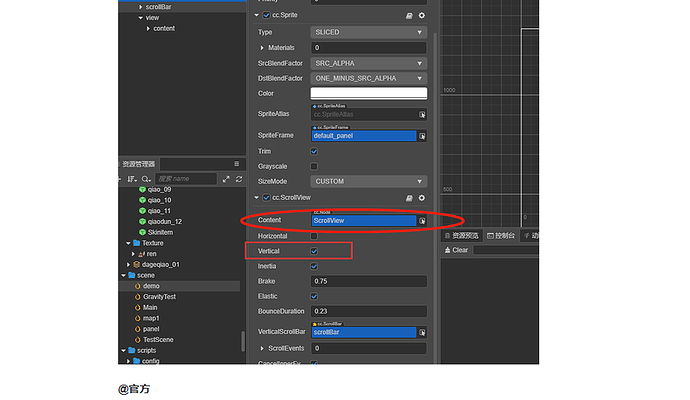
Task: Enable the Grayscale checkbox
Action: coord(314,166)
